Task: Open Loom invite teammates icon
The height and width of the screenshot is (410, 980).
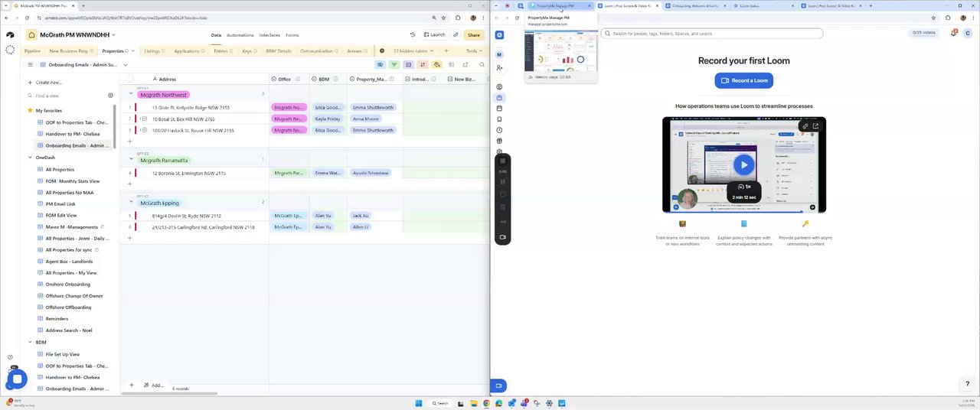Action: click(499, 68)
